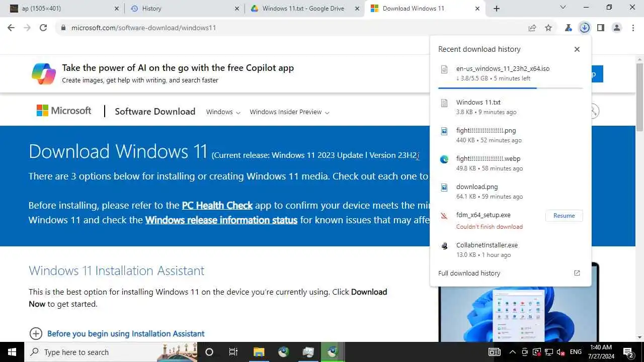Image resolution: width=644 pixels, height=362 pixels.
Task: Open a new tab with plus button
Action: click(x=497, y=8)
